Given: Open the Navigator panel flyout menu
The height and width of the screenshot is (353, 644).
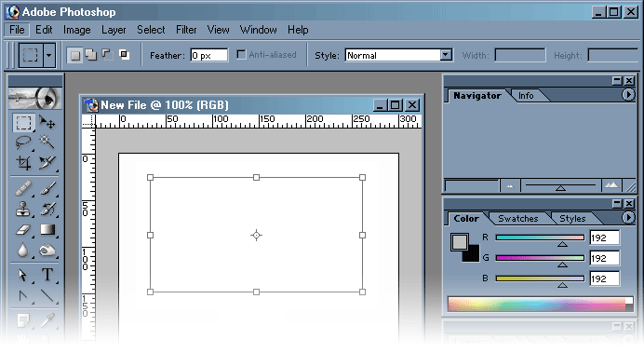Looking at the screenshot, I should click(x=627, y=95).
